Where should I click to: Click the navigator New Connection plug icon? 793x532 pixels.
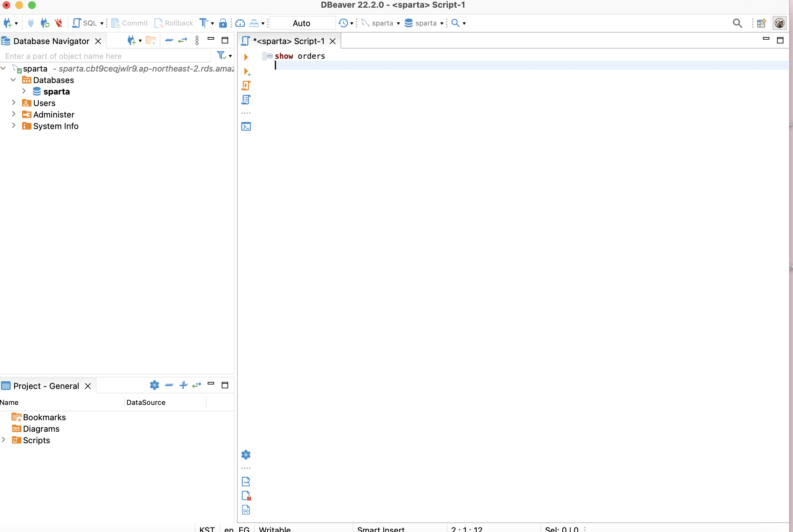point(132,41)
